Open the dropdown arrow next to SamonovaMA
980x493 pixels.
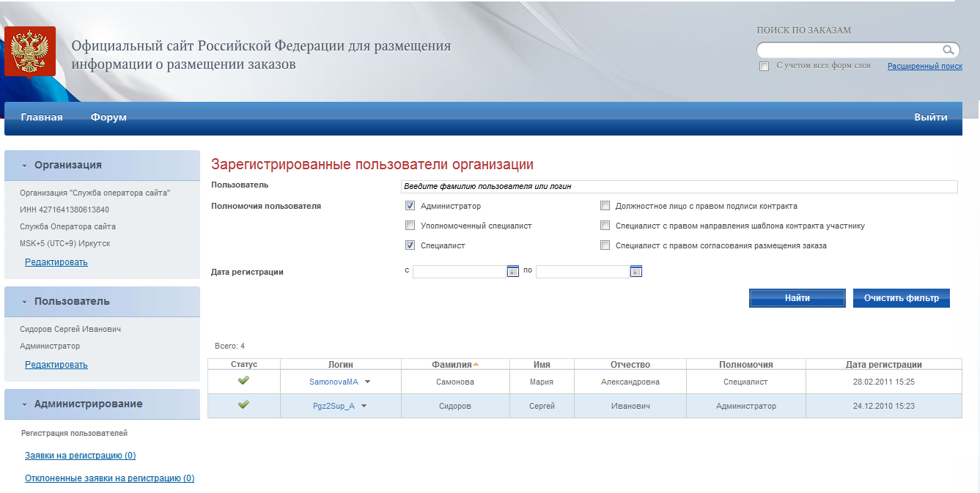pos(368,382)
